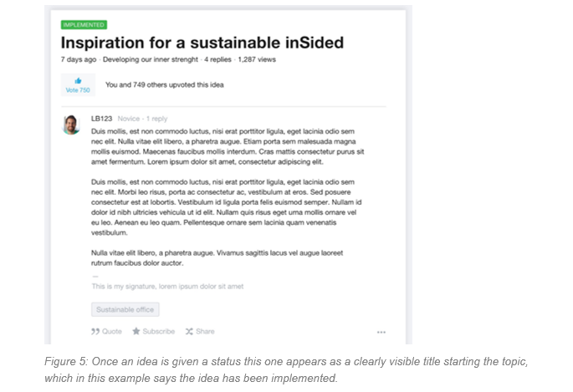Click the Quote text label
The height and width of the screenshot is (392, 573).
[x=112, y=332]
